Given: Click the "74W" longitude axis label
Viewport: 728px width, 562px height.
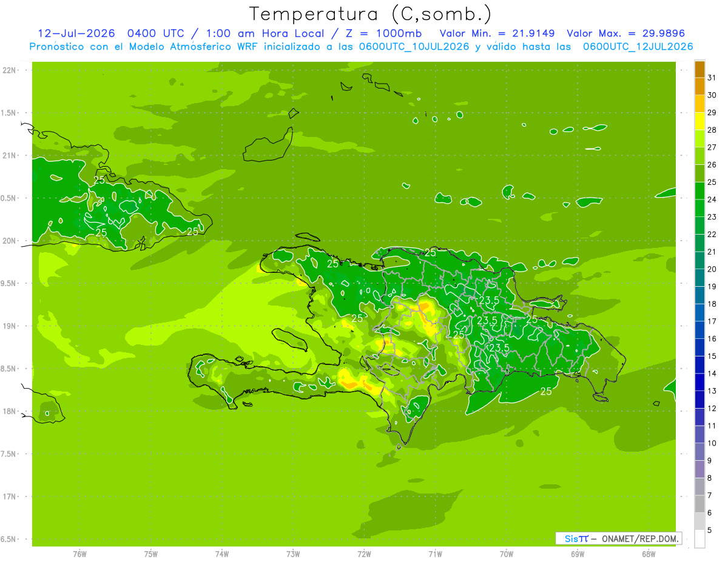Looking at the screenshot, I should [x=222, y=554].
